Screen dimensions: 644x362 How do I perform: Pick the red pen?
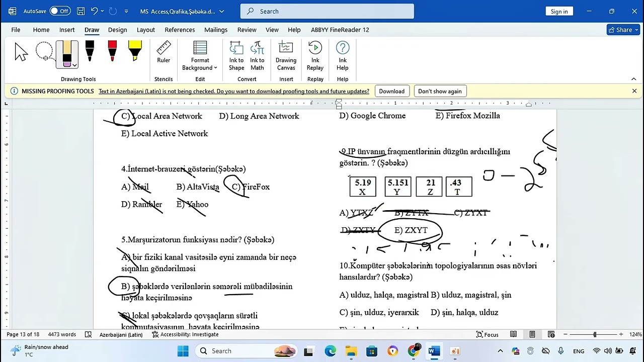click(x=112, y=52)
